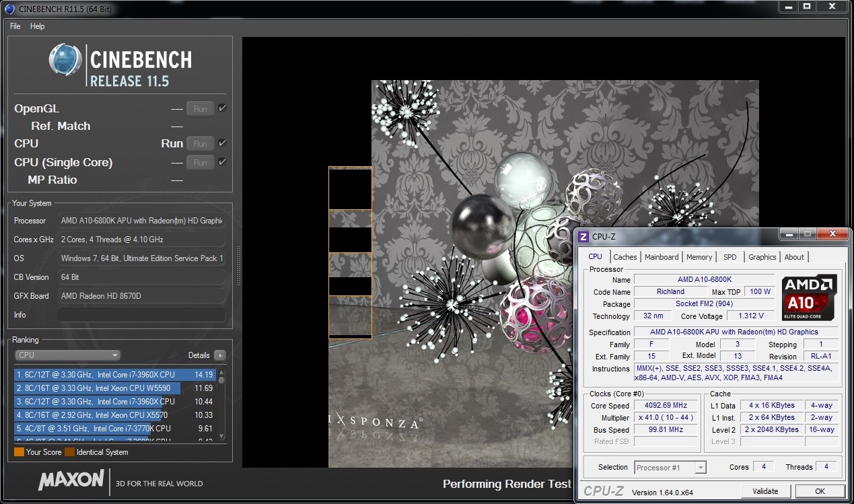Select ranking row Xeon CPU X5570 10.33
The image size is (854, 504).
pyautogui.click(x=115, y=415)
